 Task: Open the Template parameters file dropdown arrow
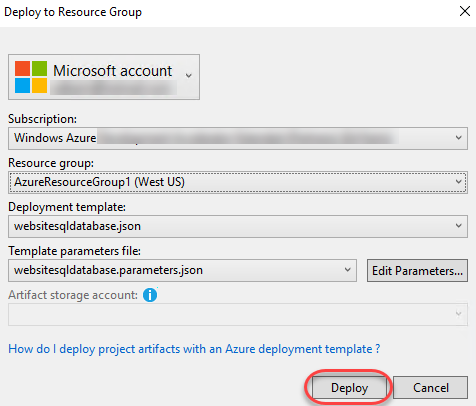pyautogui.click(x=348, y=270)
